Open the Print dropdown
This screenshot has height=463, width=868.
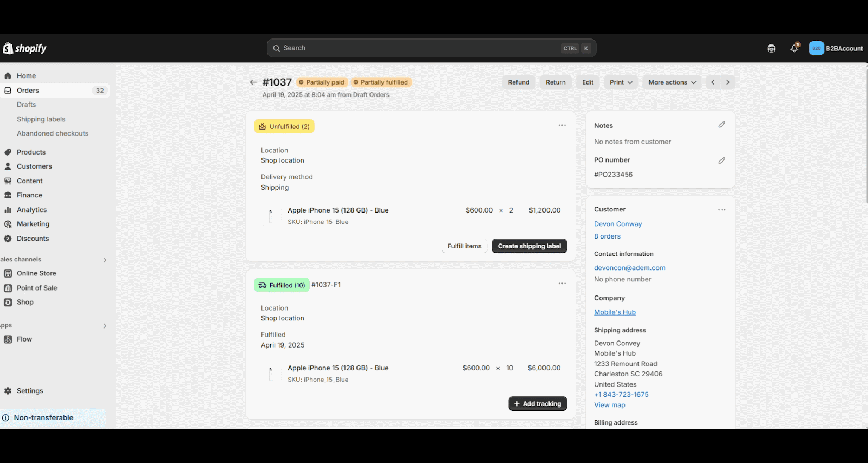tap(621, 82)
